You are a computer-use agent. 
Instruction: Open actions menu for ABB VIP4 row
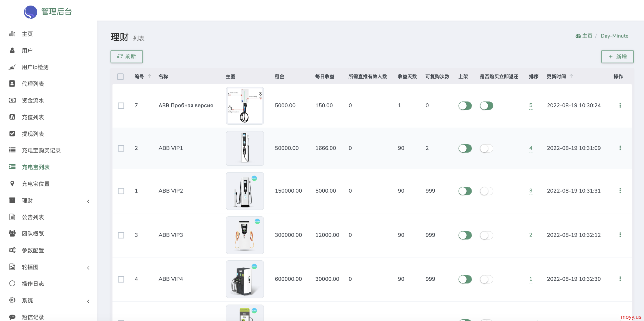(x=620, y=279)
